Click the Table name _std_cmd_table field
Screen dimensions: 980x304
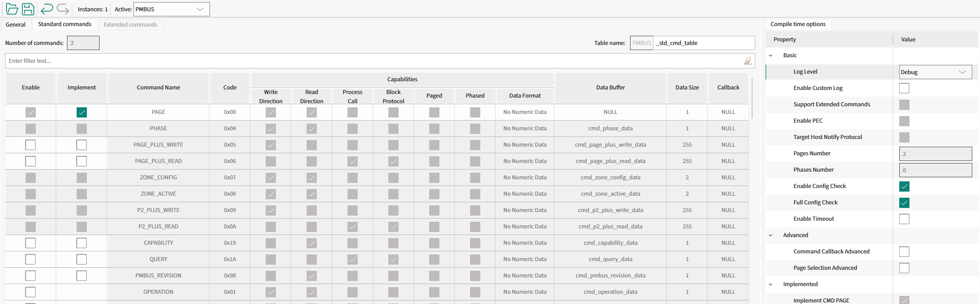[x=704, y=43]
